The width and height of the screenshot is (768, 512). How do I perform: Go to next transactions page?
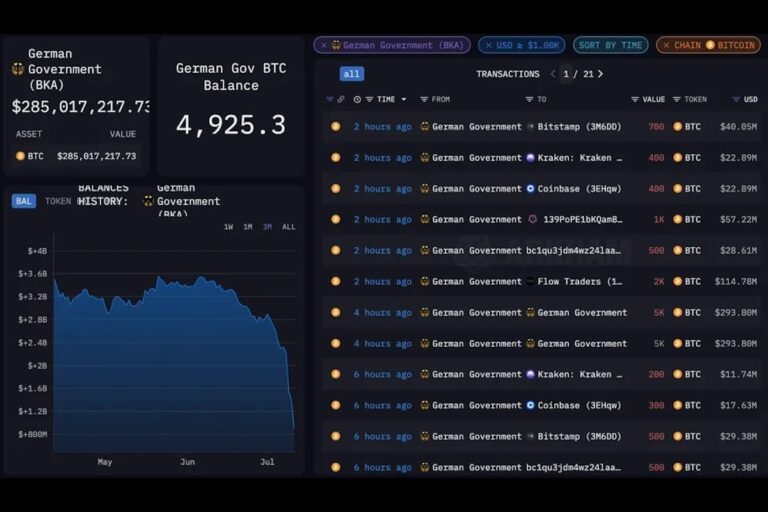(x=600, y=74)
